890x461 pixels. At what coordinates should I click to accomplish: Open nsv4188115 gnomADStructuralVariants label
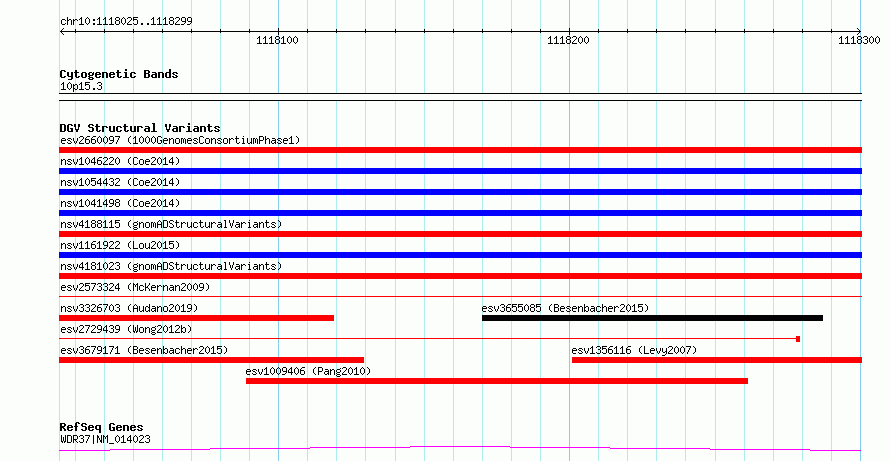(x=171, y=224)
